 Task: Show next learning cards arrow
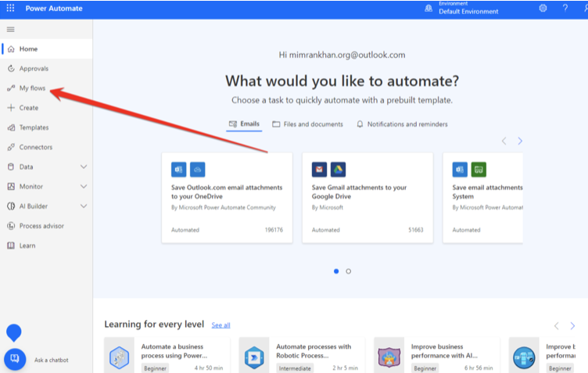click(x=572, y=326)
